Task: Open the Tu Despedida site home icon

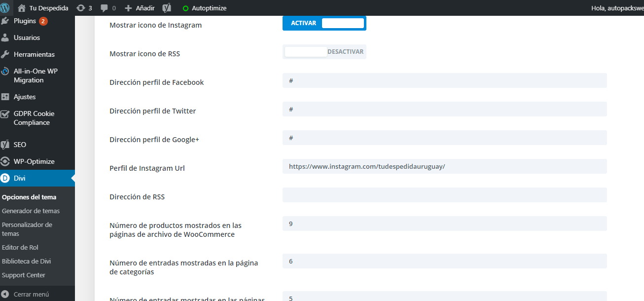Action: pyautogui.click(x=21, y=8)
